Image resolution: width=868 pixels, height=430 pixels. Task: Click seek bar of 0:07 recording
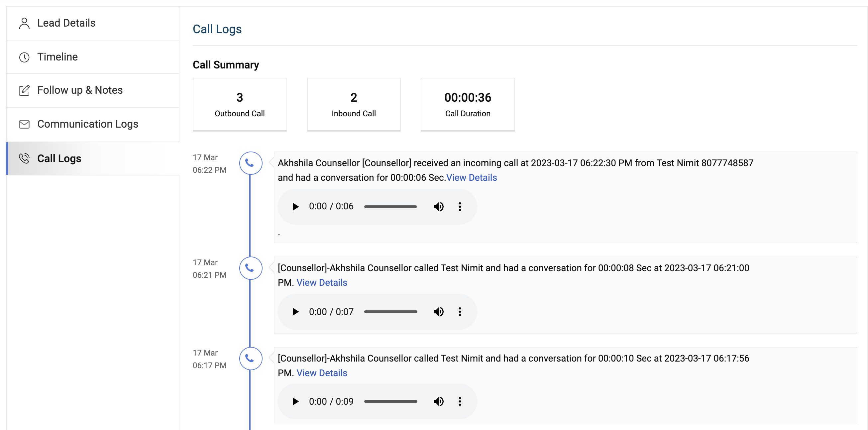pyautogui.click(x=390, y=312)
